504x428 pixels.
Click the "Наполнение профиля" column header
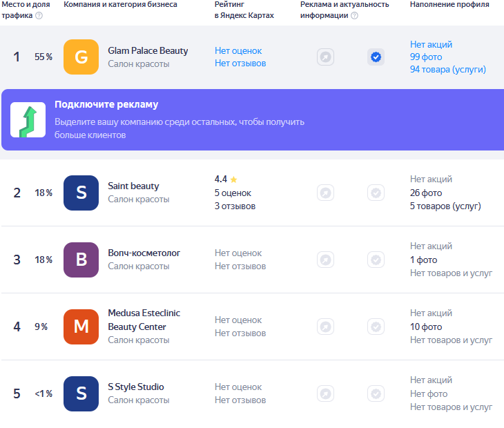(449, 5)
